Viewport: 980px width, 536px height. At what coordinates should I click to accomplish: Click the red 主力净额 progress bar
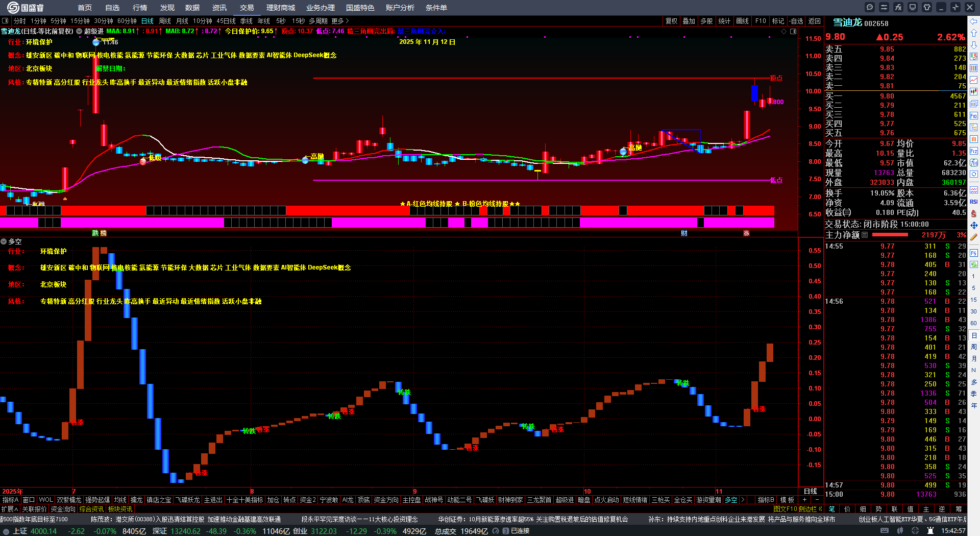[x=890, y=235]
